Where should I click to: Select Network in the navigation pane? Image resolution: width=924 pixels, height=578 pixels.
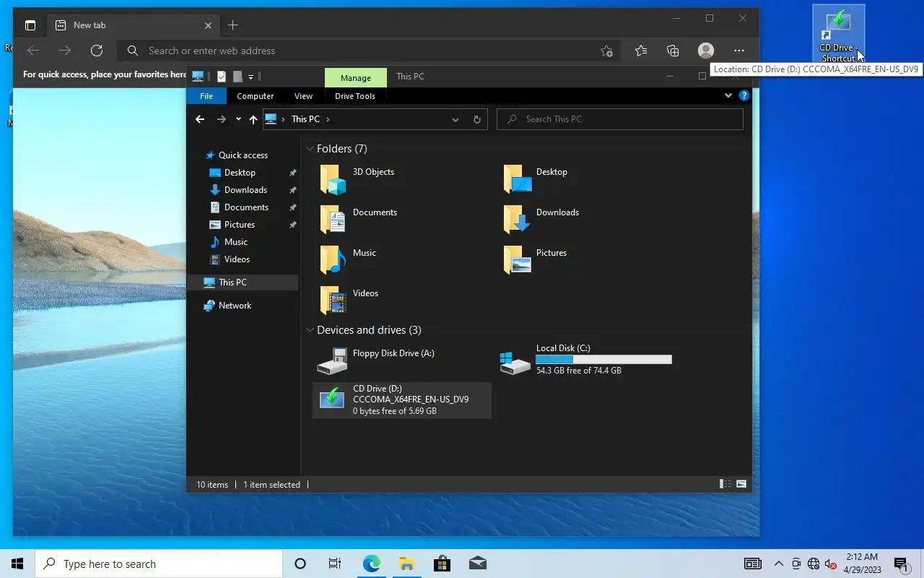[x=235, y=306]
